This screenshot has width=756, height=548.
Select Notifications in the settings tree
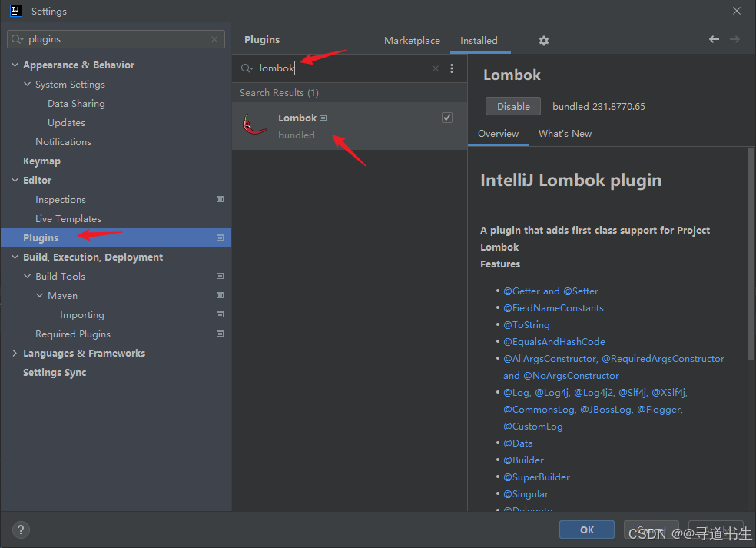click(63, 142)
